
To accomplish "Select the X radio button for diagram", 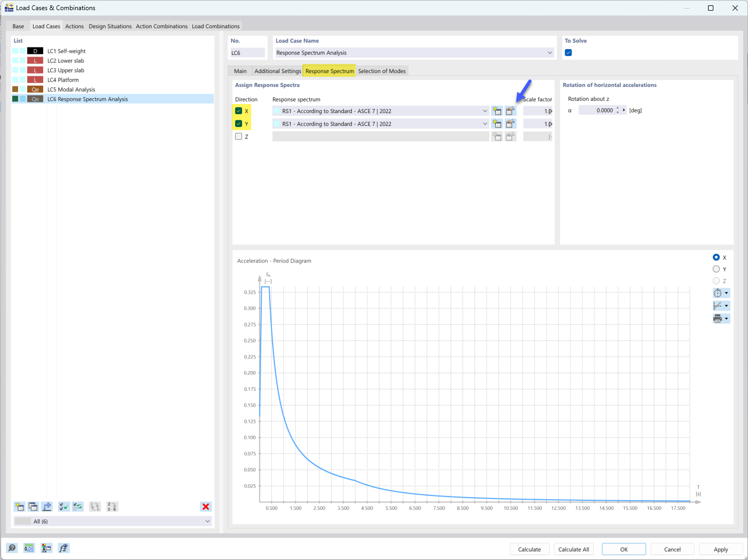I will [717, 258].
